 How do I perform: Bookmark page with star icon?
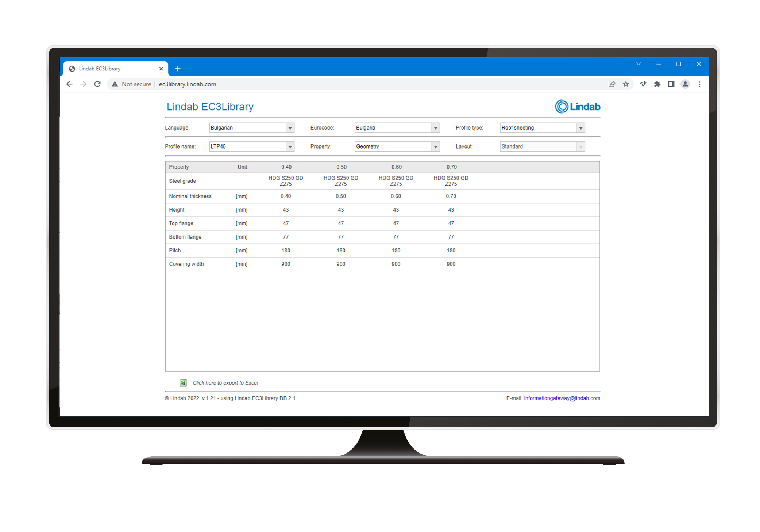(x=626, y=84)
